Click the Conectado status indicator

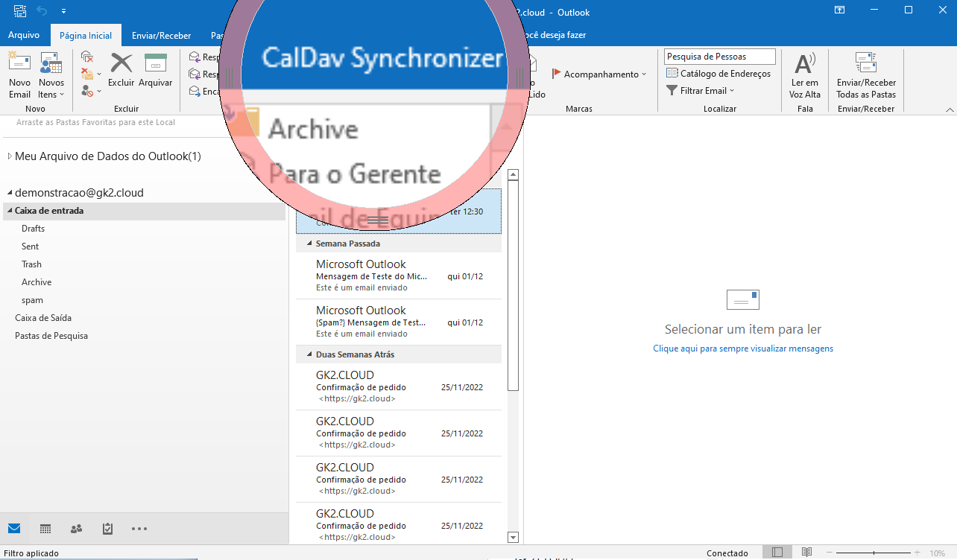(x=727, y=553)
